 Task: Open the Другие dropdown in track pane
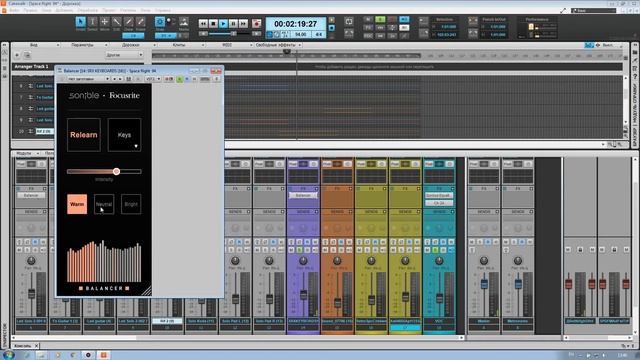click(124, 55)
